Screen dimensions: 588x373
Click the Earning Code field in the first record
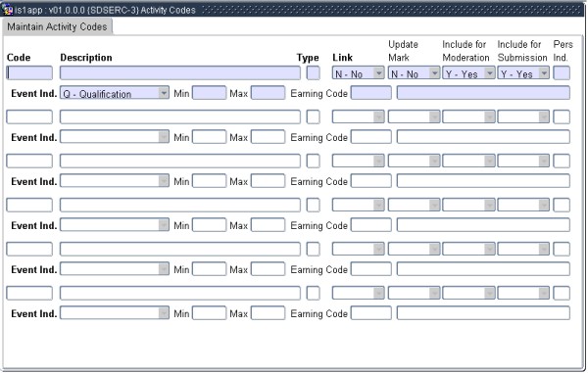click(371, 93)
